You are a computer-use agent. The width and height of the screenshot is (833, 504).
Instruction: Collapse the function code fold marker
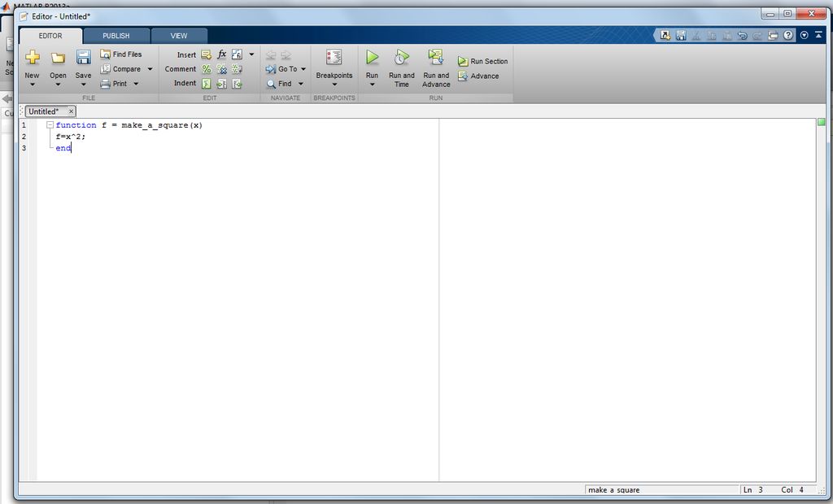[x=50, y=125]
